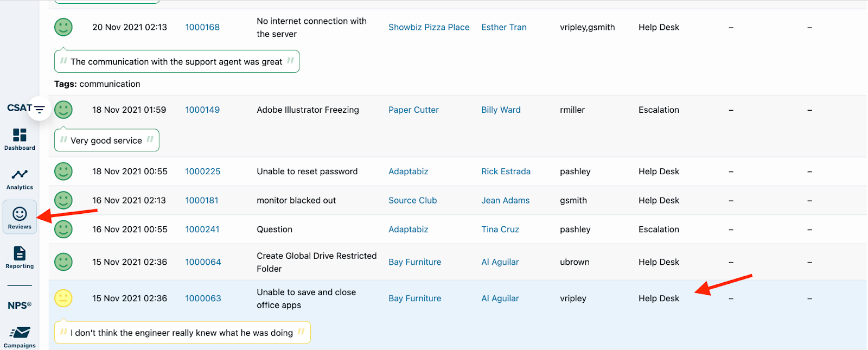Viewport: 868px width, 350px height.
Task: Open the Paper Cutter company link
Action: pos(413,110)
